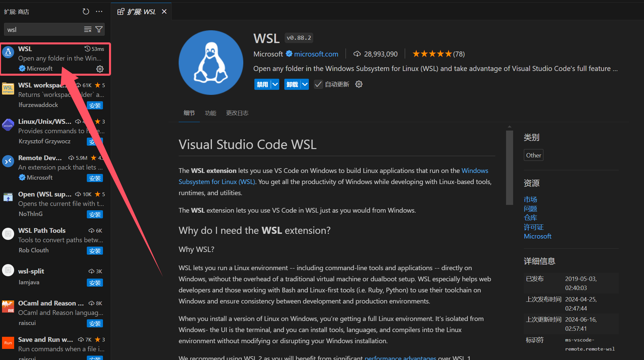Click the readme vertical scrollbar thumb
644x360 pixels.
click(509, 167)
